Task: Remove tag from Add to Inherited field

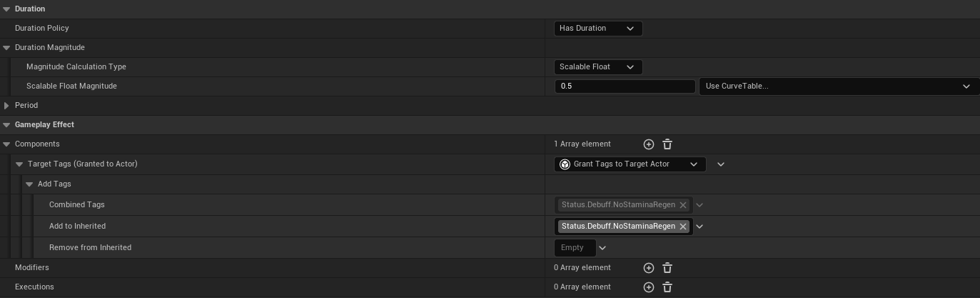Action: [x=683, y=227]
